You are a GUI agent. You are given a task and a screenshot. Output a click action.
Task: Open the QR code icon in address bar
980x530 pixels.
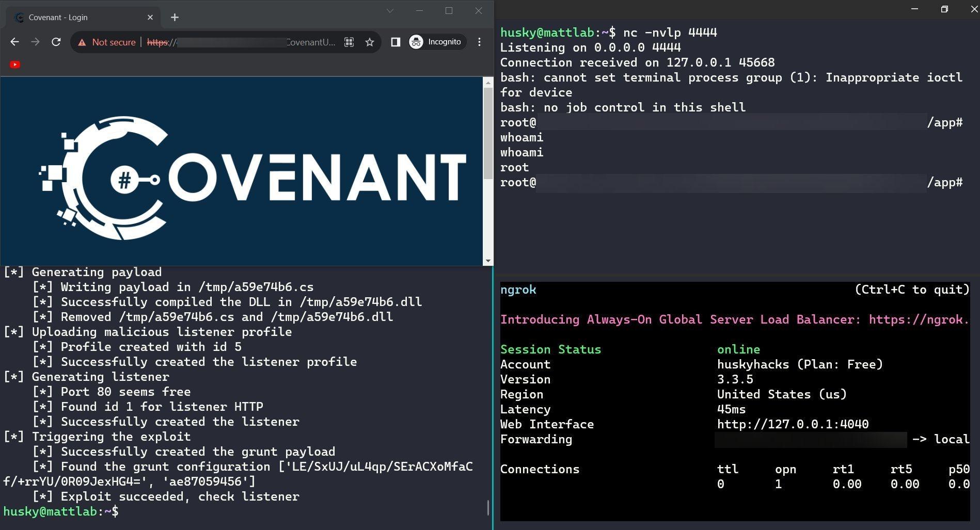click(349, 42)
